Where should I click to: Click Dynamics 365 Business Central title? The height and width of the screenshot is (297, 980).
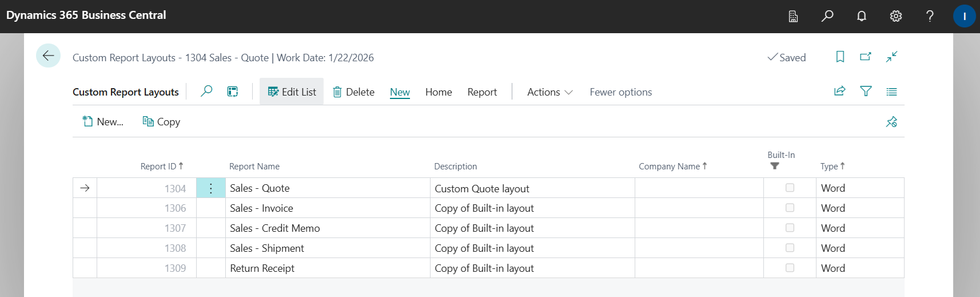coord(86,15)
